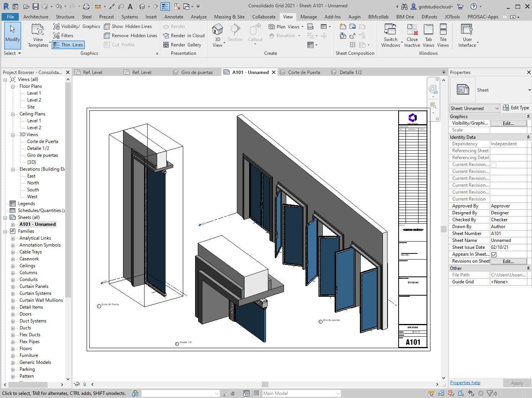This screenshot has width=532, height=398.
Task: Toggle Drag Elements on Selection in status bar
Action: [471, 393]
